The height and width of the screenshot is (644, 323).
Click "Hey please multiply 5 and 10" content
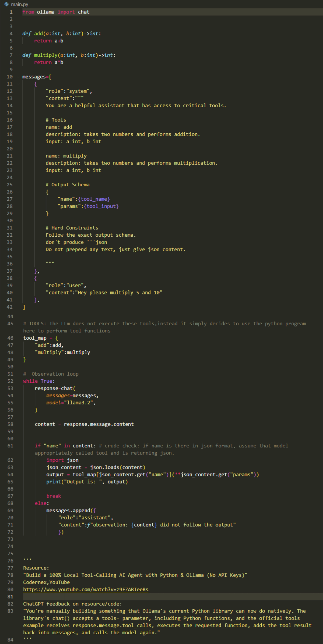tap(104, 293)
